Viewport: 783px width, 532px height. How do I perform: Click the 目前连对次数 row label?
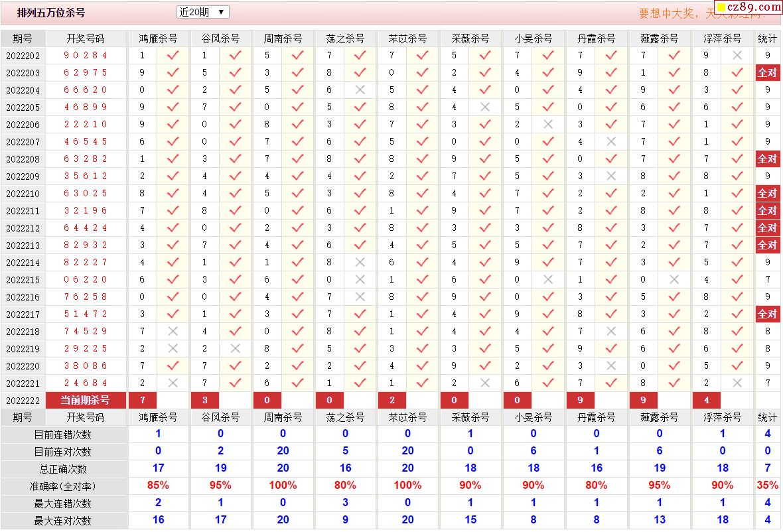pyautogui.click(x=63, y=452)
